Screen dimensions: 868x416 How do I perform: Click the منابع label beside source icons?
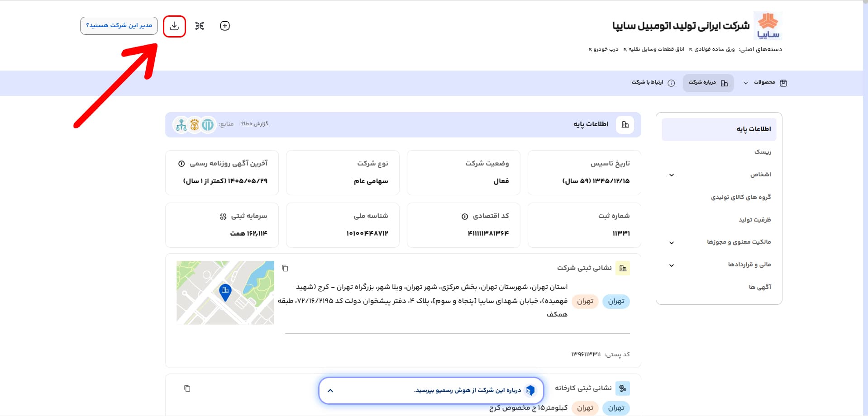click(x=226, y=124)
